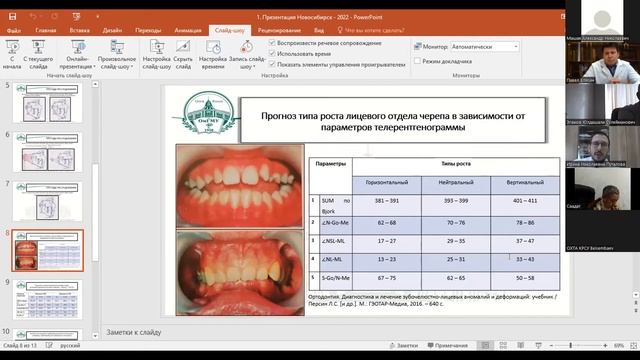The width and height of the screenshot is (640, 360).
Task: Start slide show from current slide
Action: point(38,55)
